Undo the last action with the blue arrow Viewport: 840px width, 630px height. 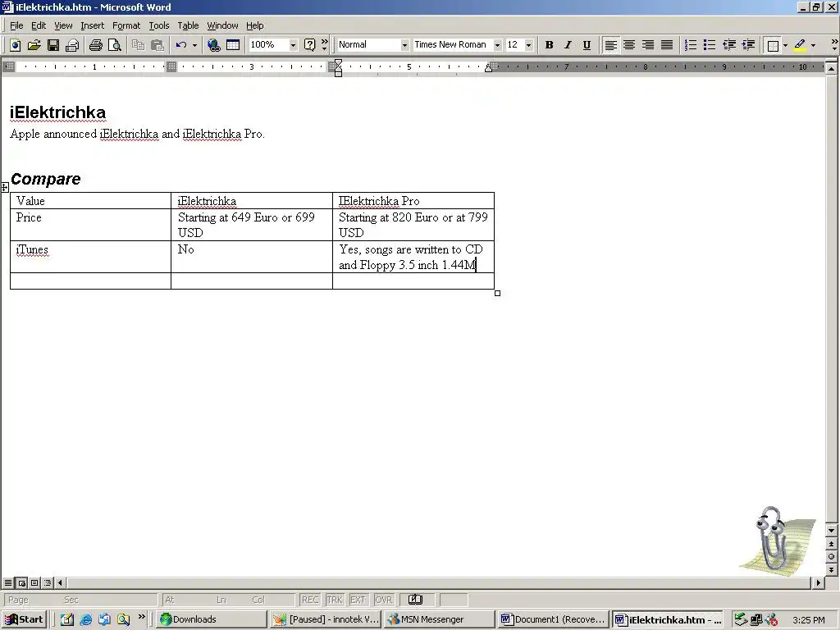181,45
